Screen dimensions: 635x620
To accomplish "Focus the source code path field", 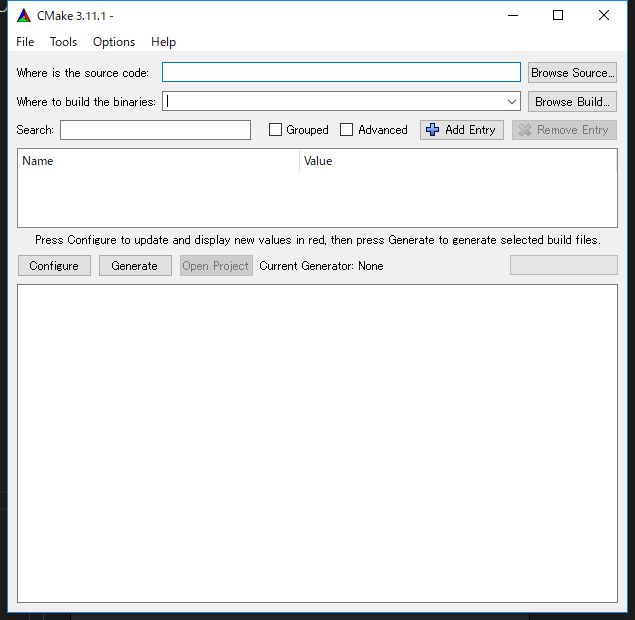I will click(x=341, y=72).
